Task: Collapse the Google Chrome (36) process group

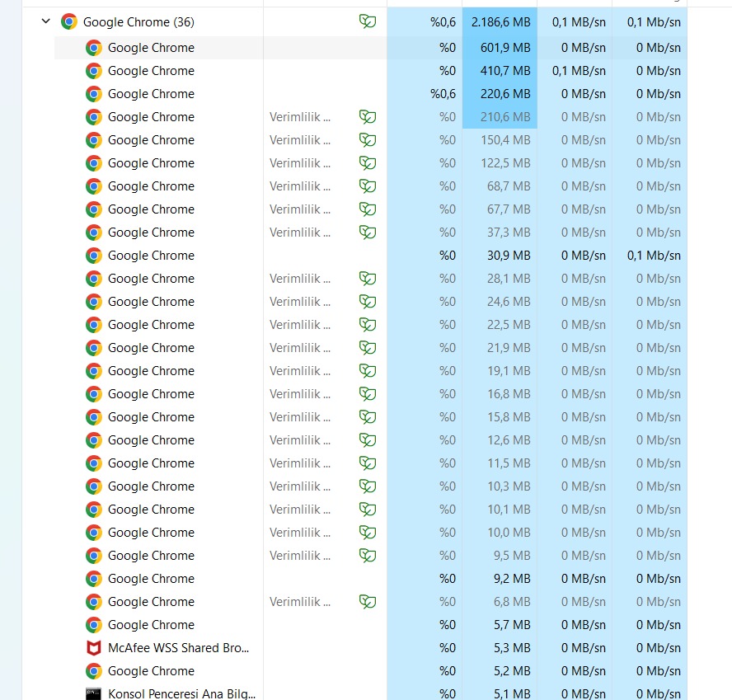Action: point(46,21)
